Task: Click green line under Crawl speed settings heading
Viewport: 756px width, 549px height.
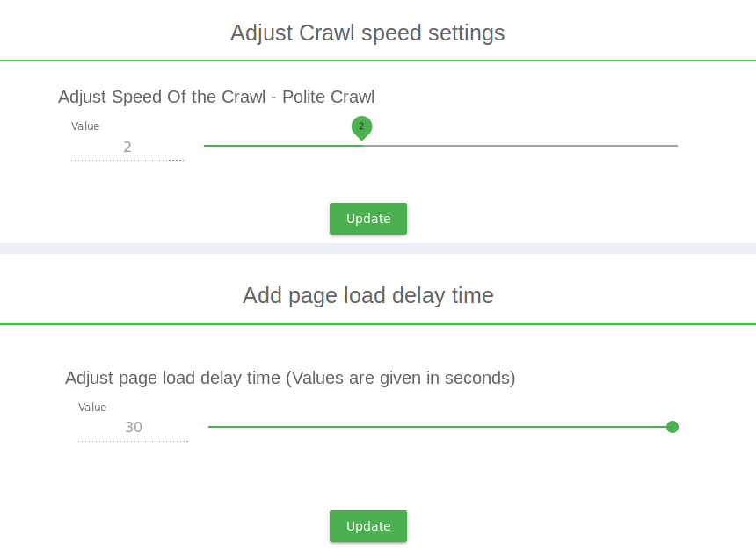Action: point(378,61)
